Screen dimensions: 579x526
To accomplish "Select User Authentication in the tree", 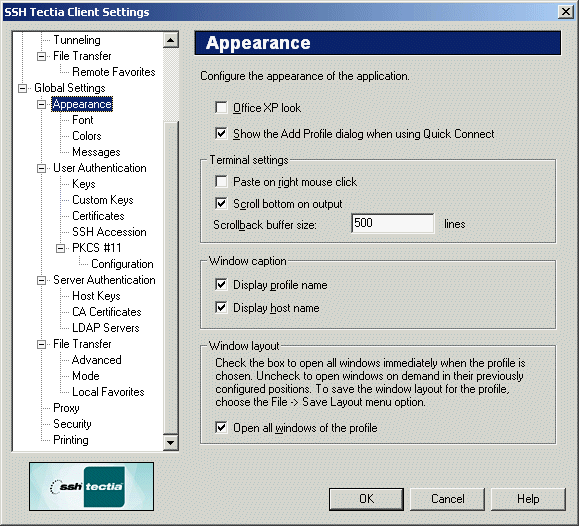I will tap(100, 168).
